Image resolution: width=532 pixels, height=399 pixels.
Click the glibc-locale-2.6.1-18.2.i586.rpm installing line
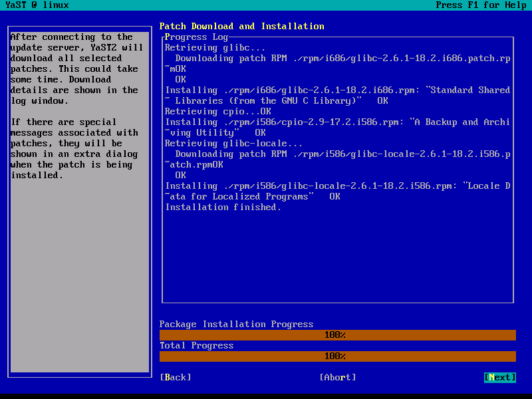pos(338,191)
